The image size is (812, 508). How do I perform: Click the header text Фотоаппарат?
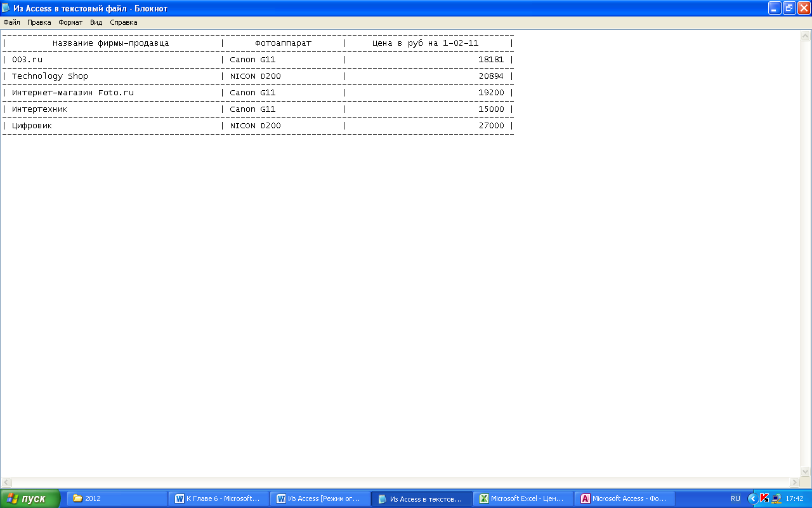[284, 43]
